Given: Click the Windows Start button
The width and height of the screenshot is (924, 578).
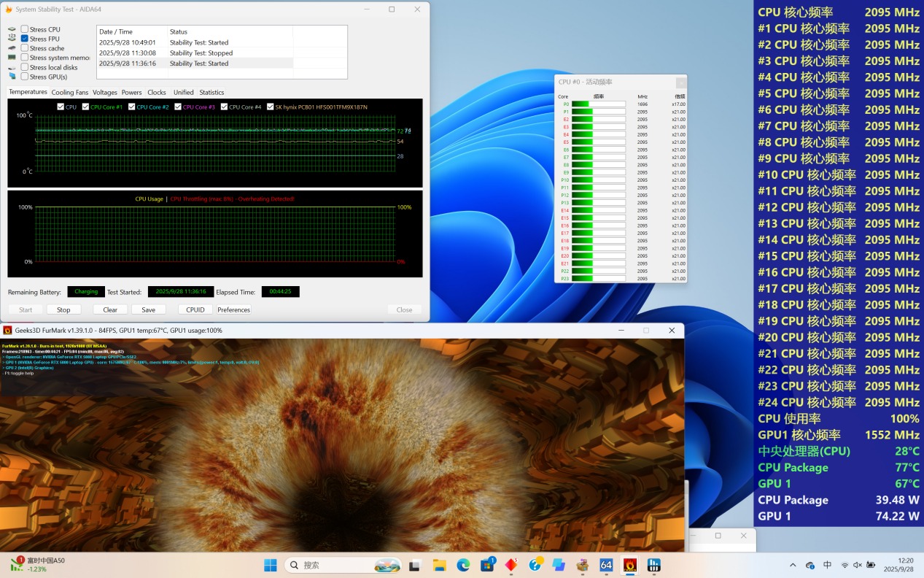Looking at the screenshot, I should pos(271,565).
